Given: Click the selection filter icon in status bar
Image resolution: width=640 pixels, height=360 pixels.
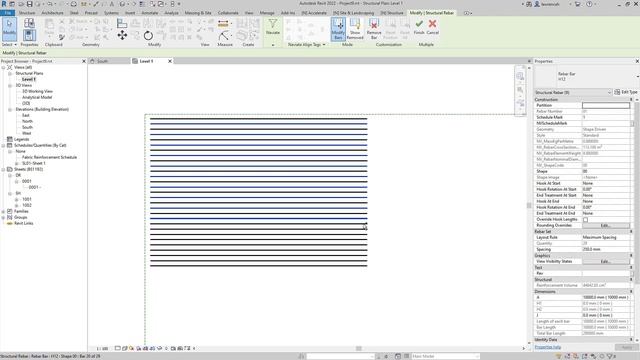Looking at the screenshot, I should coord(611,356).
